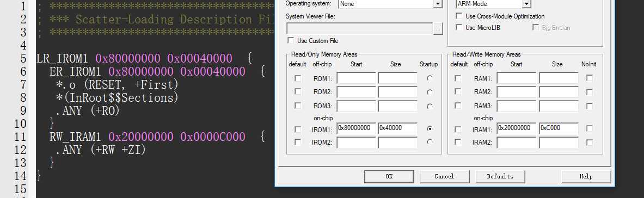The height and width of the screenshot is (198, 644).
Task: Click line number 14 in the gutter
Action: pos(20,176)
